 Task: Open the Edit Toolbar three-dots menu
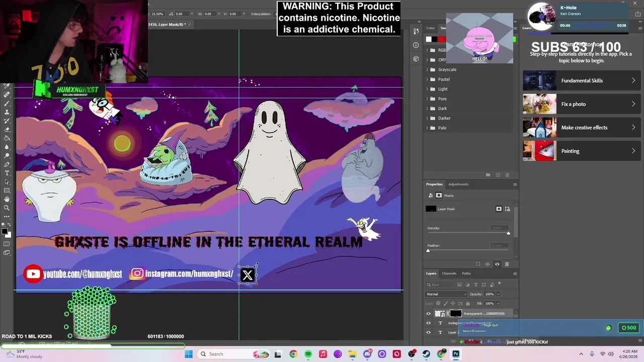click(x=7, y=217)
